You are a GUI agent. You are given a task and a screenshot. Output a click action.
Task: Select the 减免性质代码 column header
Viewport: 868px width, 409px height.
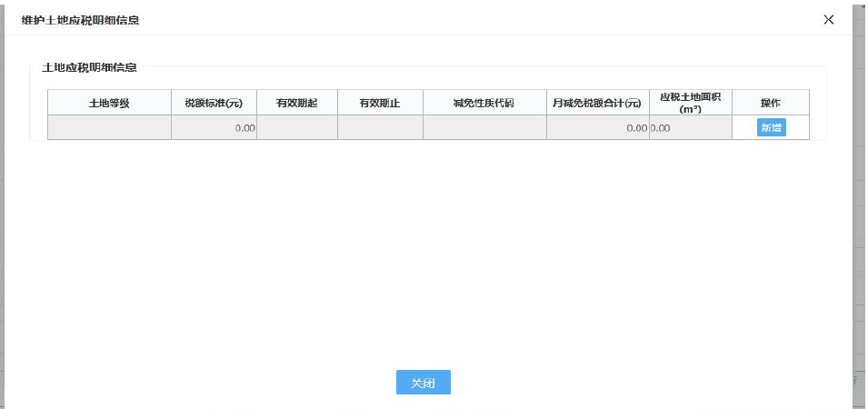(x=484, y=103)
